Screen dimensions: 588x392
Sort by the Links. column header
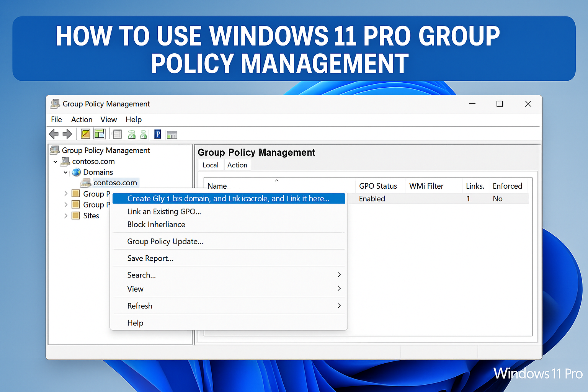(476, 186)
